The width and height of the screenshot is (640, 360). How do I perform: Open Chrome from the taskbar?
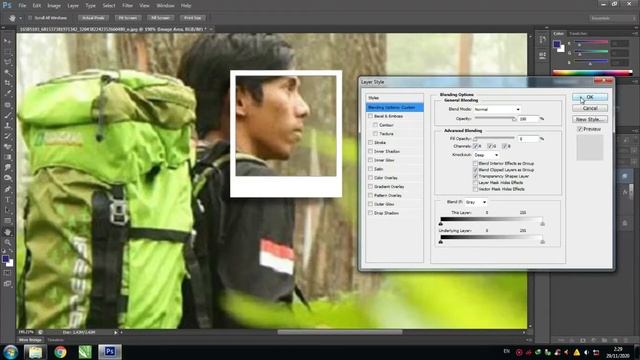coord(60,352)
